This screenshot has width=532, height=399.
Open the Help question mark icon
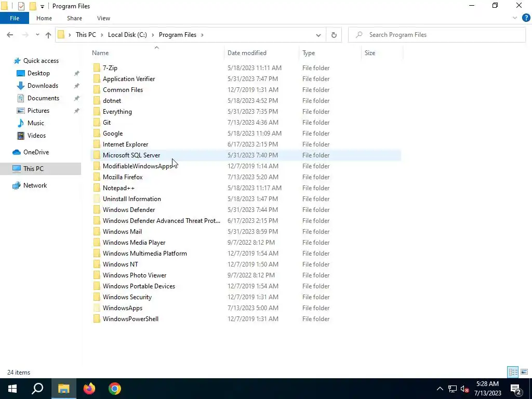[526, 18]
